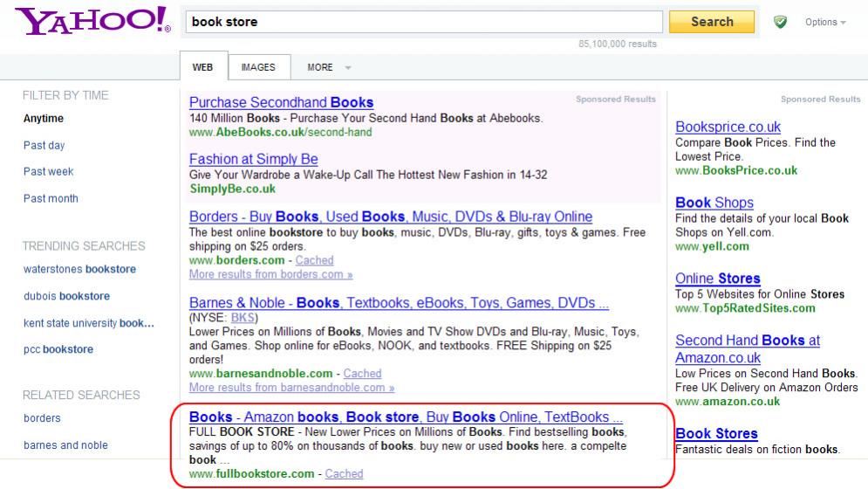This screenshot has width=868, height=489.
Task: Open Cached link for barnesandnoble.com
Action: [363, 374]
